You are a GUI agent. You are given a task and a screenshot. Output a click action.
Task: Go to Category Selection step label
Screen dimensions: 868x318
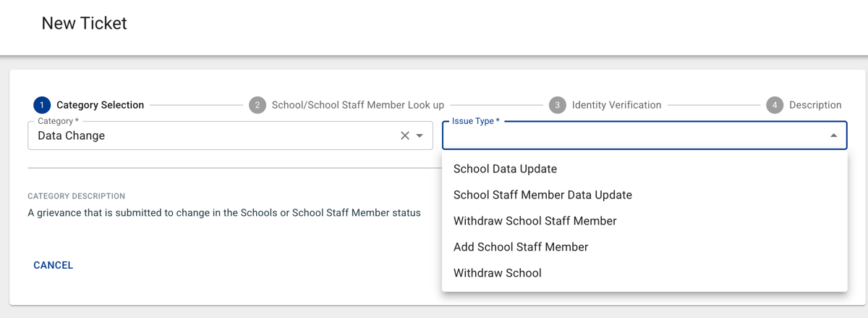100,105
